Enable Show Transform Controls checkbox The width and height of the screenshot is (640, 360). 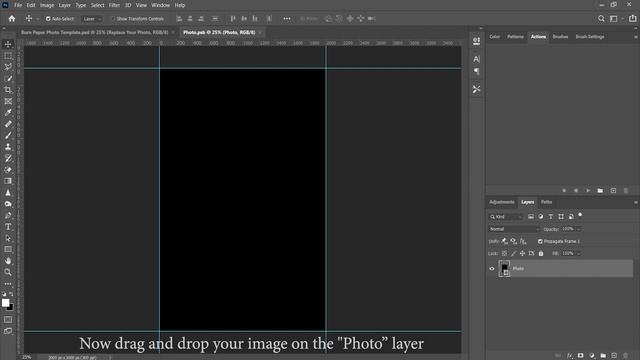(113, 19)
